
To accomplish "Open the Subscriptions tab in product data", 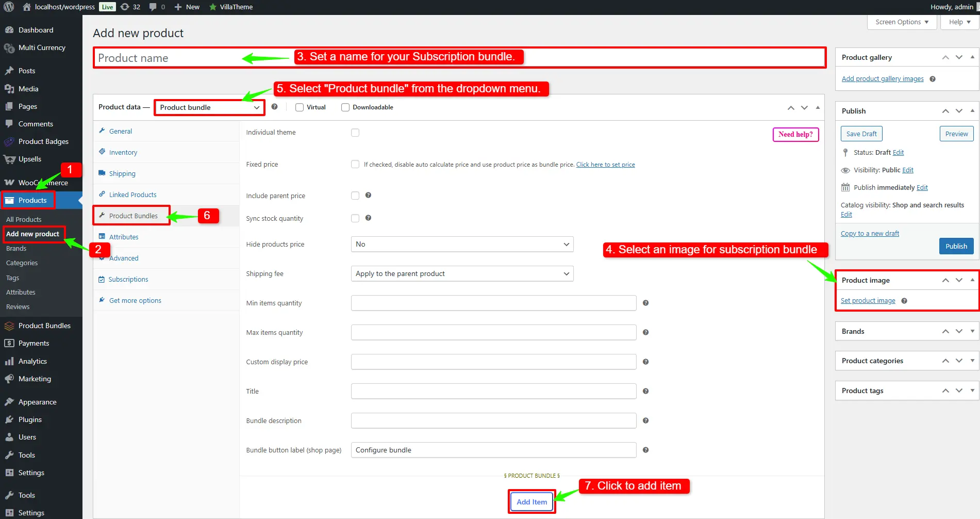I will (x=128, y=279).
